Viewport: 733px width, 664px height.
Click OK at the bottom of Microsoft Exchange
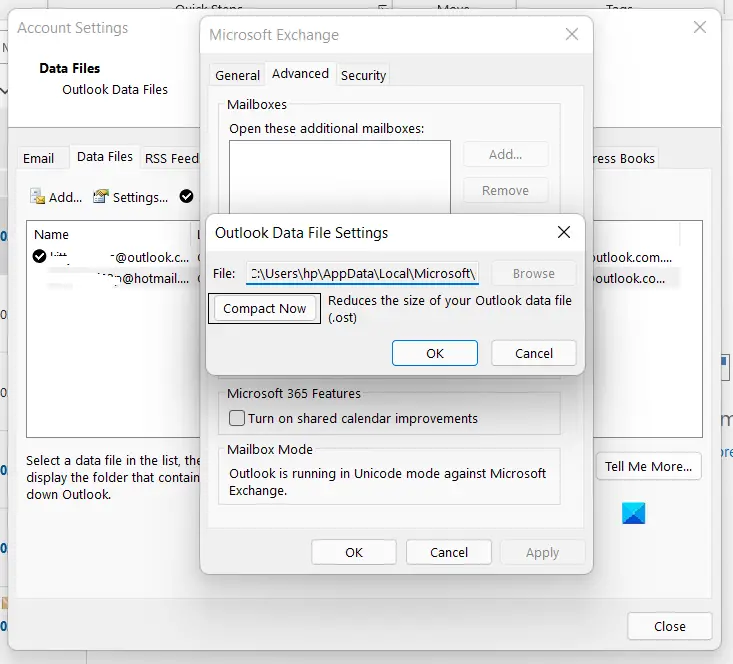354,552
